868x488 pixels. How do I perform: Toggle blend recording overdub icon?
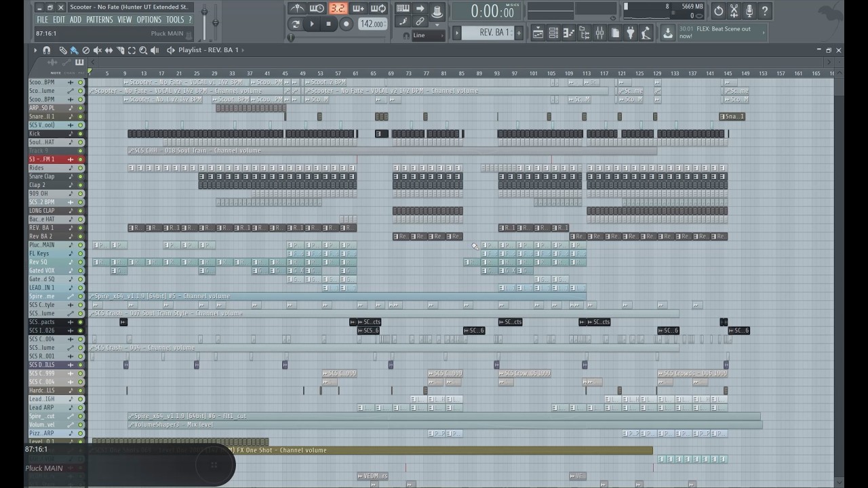358,8
